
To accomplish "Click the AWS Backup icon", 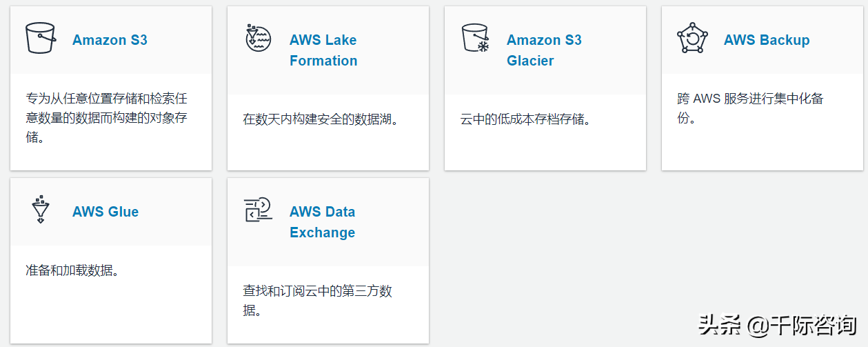I will pos(692,39).
